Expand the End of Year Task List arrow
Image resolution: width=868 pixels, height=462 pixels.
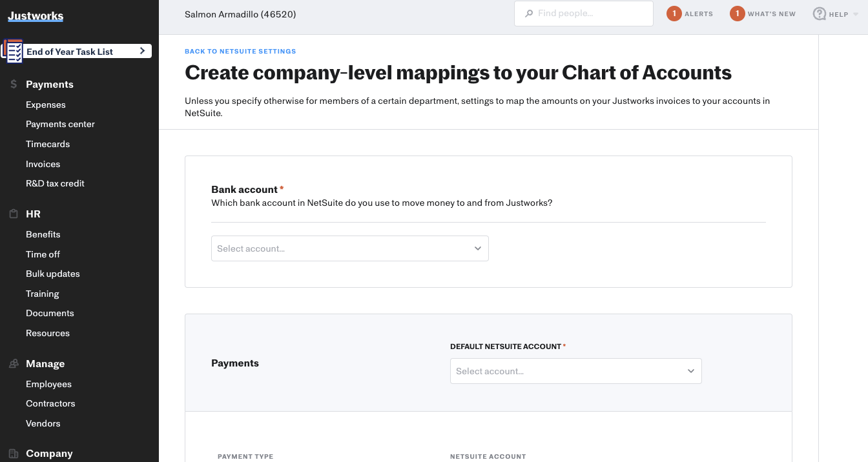click(143, 51)
